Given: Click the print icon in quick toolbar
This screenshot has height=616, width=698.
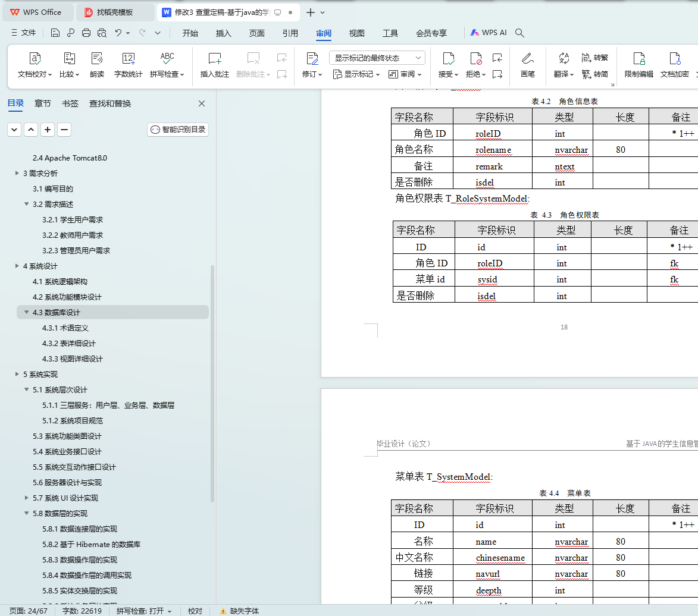Looking at the screenshot, I should 86,33.
